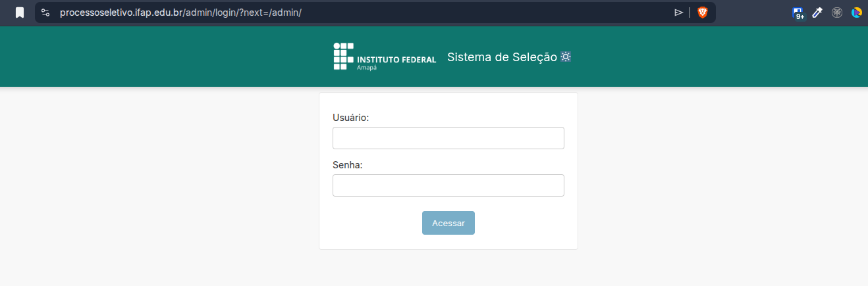Click the Instituto Federal grid logo

pyautogui.click(x=343, y=56)
